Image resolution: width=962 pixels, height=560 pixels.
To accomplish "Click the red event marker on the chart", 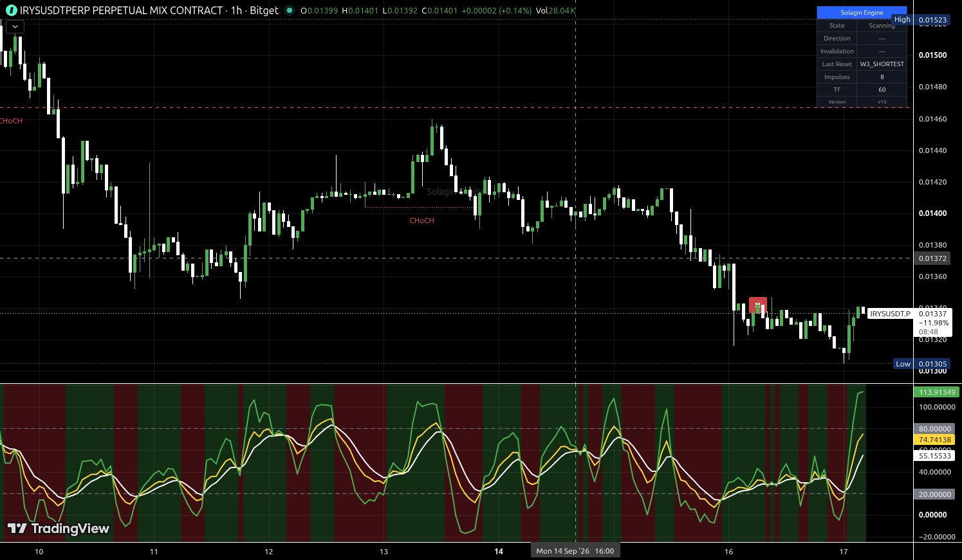I will click(x=758, y=305).
